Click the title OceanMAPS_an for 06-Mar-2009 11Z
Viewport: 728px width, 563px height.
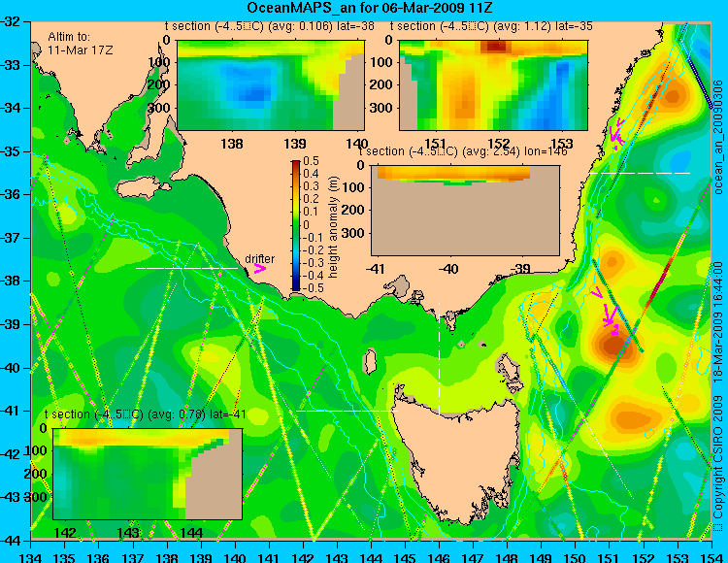369,8
